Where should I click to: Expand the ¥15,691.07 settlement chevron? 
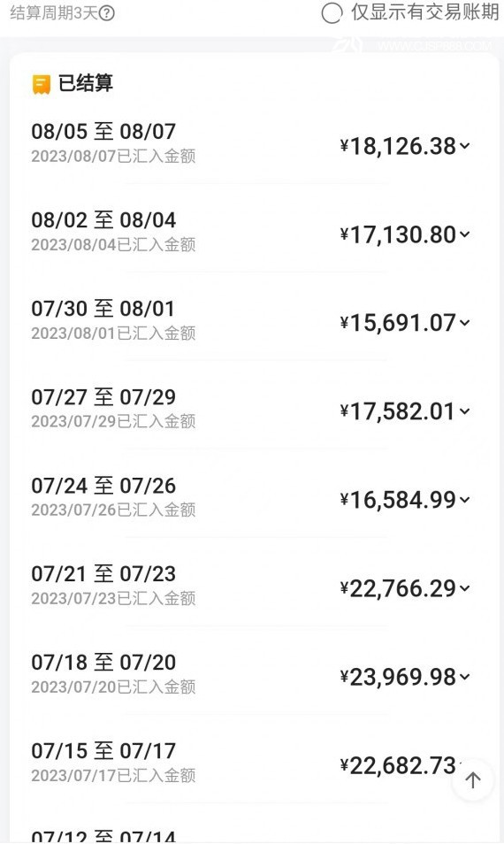(x=465, y=322)
